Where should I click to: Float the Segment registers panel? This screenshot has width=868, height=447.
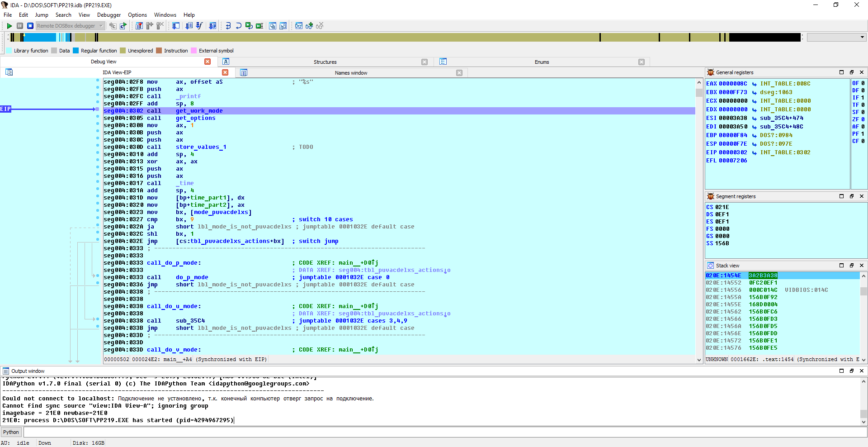click(x=852, y=196)
